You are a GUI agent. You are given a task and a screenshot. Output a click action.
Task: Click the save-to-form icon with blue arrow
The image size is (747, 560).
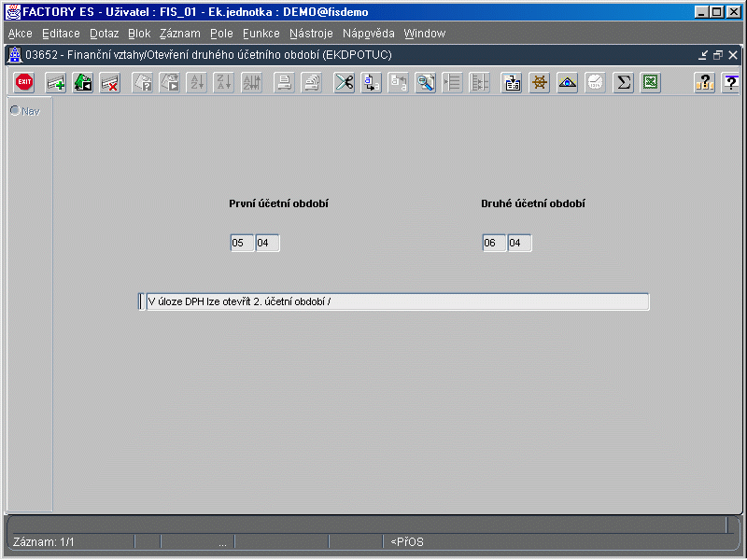512,82
